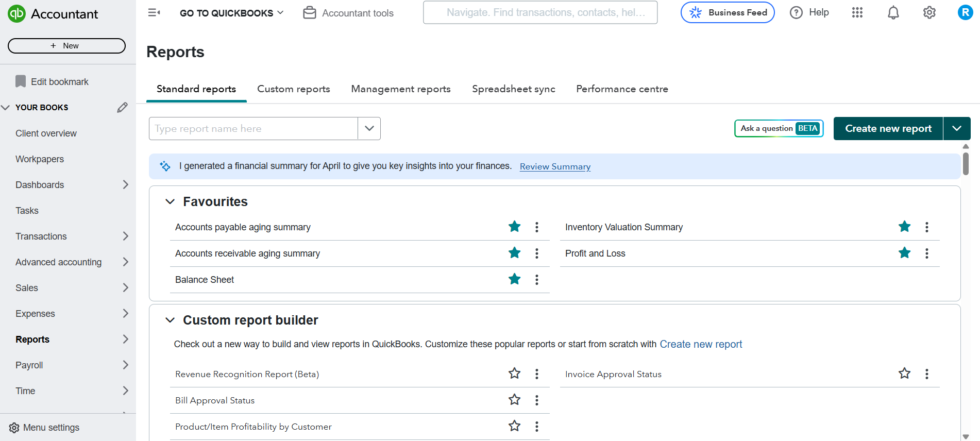The image size is (980, 441).
Task: Unfavourite Accounts receivable aging summary star
Action: point(514,253)
